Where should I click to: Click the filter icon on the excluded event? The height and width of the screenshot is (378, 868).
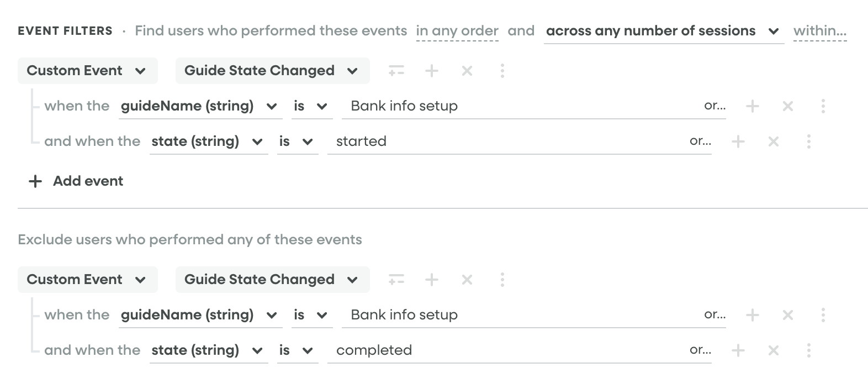(x=396, y=280)
